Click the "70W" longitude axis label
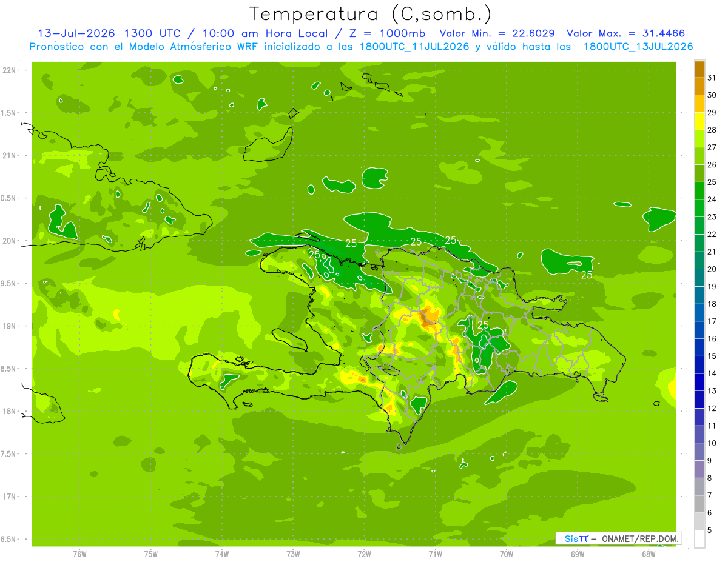This screenshot has height=562, width=728. click(506, 554)
